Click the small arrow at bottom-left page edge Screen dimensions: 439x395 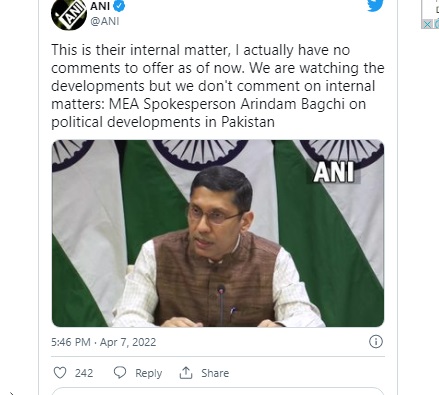(12, 393)
